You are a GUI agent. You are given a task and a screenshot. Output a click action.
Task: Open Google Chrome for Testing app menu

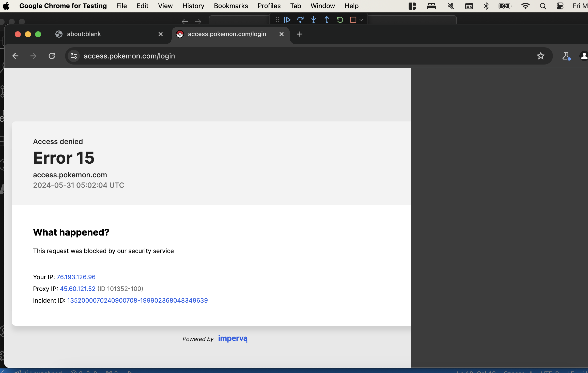[63, 6]
